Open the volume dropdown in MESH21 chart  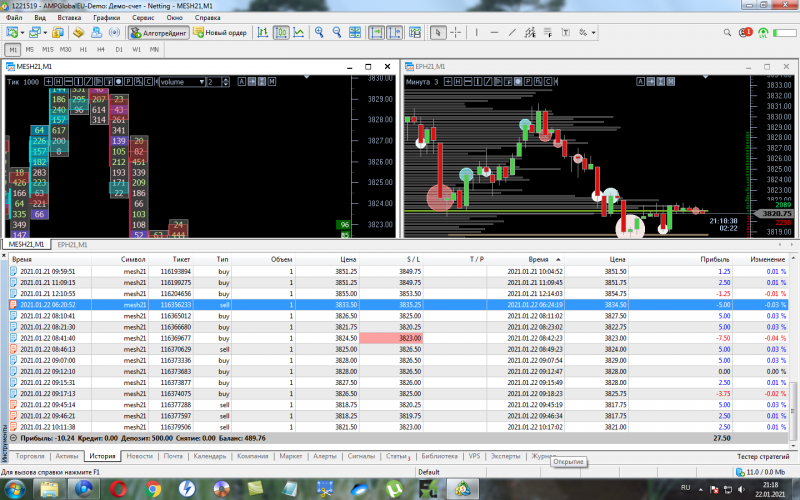coord(182,82)
